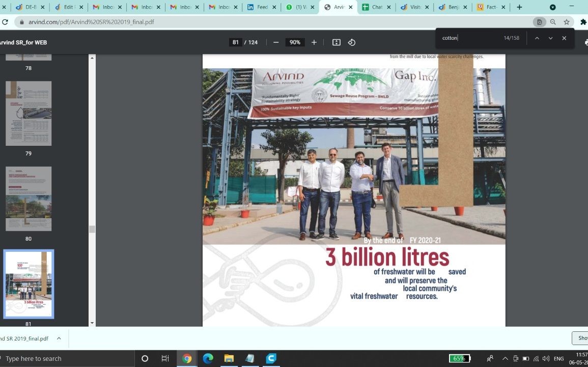Open File Explorer from the taskbar
The width and height of the screenshot is (588, 367).
point(229,358)
